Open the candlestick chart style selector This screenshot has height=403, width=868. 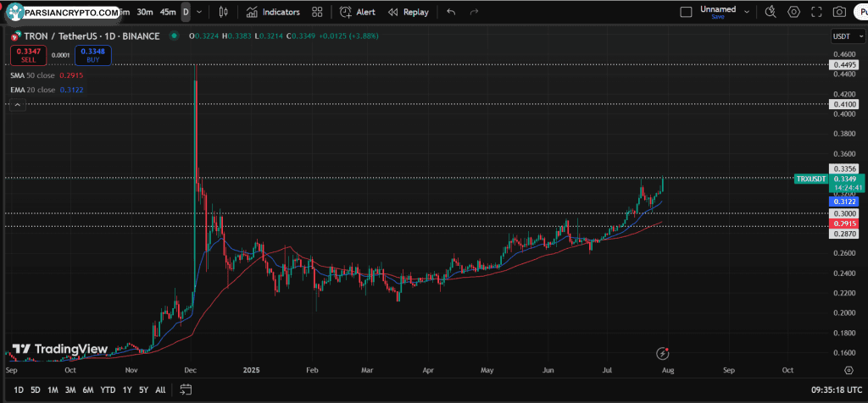click(224, 12)
